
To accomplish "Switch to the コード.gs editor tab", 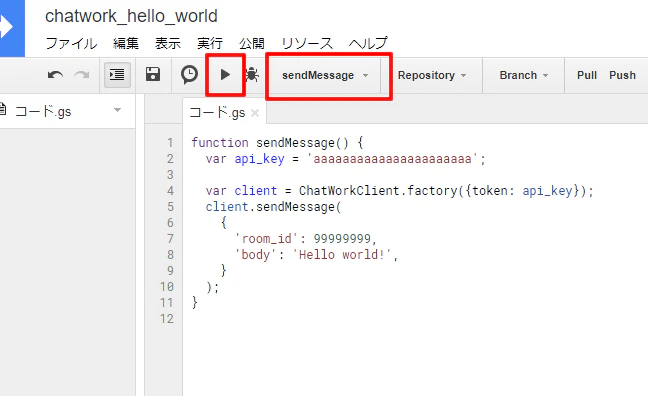I will point(217,112).
